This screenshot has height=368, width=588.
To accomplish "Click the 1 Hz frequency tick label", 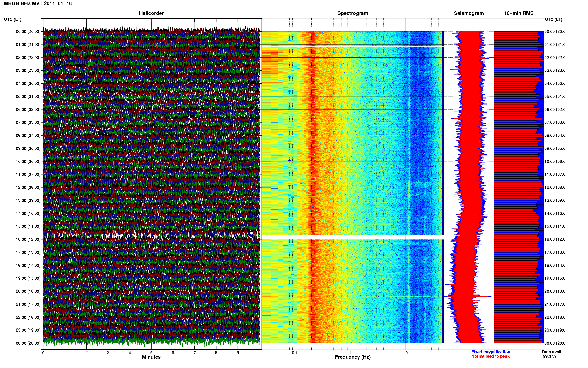I will [350, 353].
